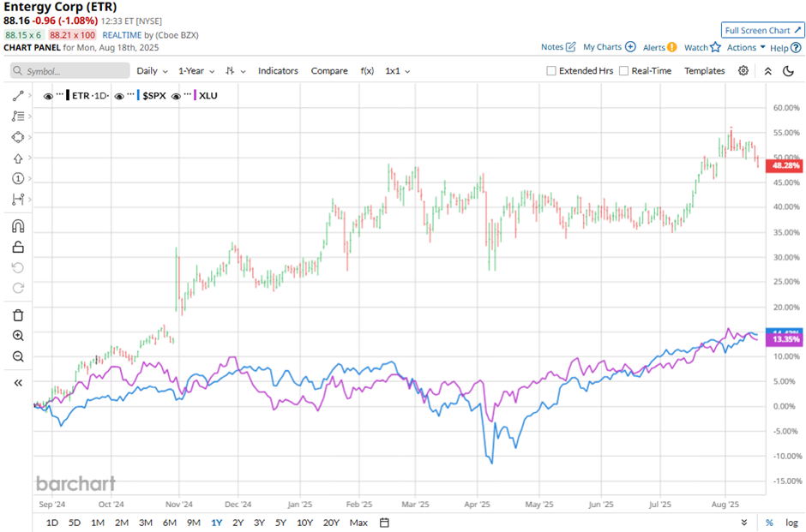Open the Fibonacci tools group
Image resolution: width=806 pixels, height=532 pixels.
(x=18, y=116)
